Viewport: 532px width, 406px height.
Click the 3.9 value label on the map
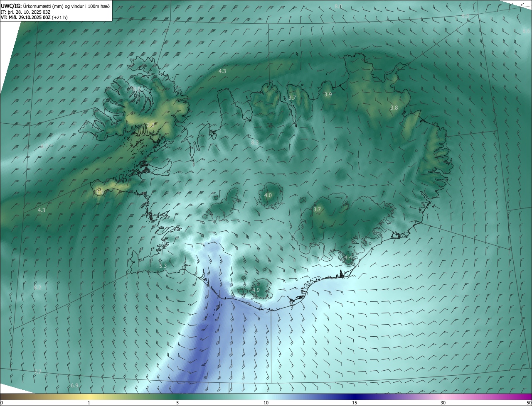point(328,95)
